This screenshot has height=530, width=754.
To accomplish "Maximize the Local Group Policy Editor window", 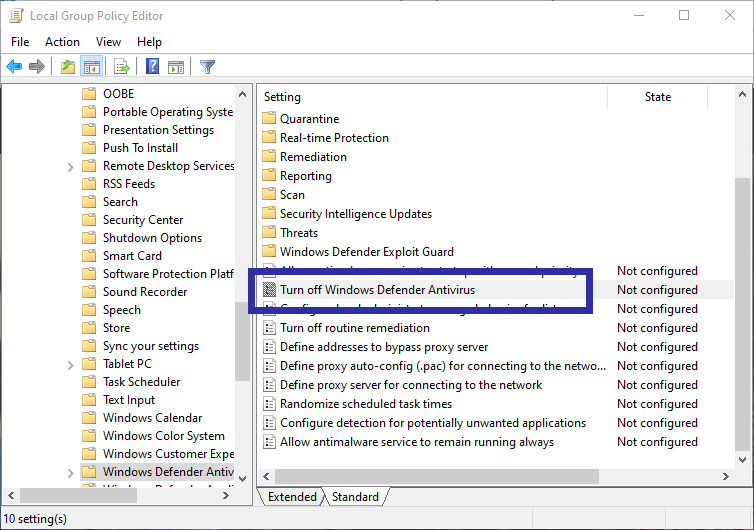I will (x=684, y=15).
